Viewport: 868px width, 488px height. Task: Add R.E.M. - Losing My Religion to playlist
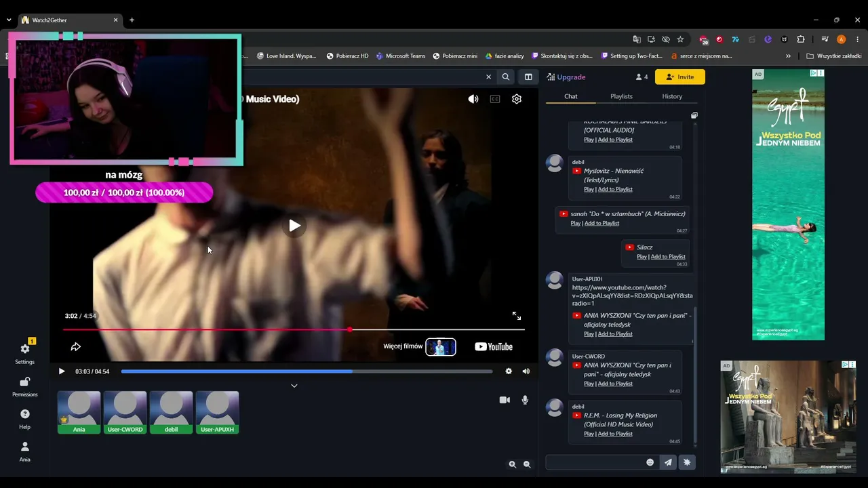click(x=615, y=434)
